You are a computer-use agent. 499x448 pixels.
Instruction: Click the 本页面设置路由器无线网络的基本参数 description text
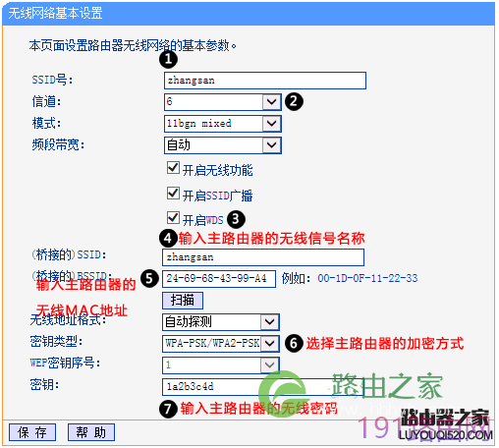[x=133, y=45]
